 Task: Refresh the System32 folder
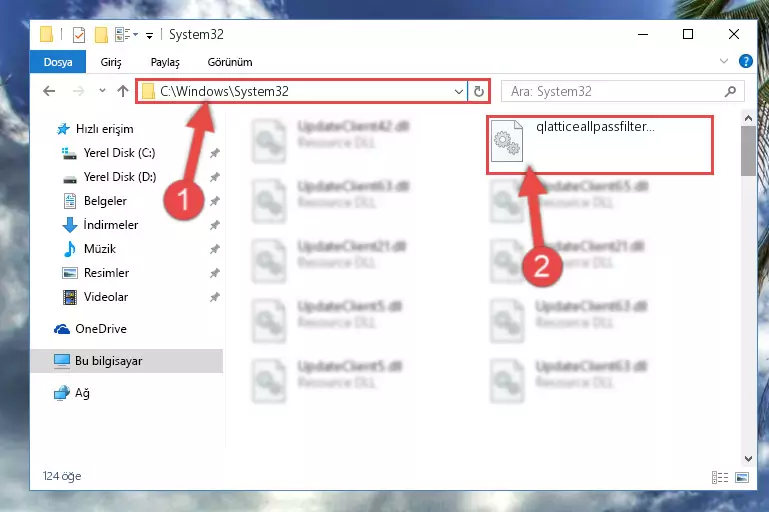pos(479,91)
